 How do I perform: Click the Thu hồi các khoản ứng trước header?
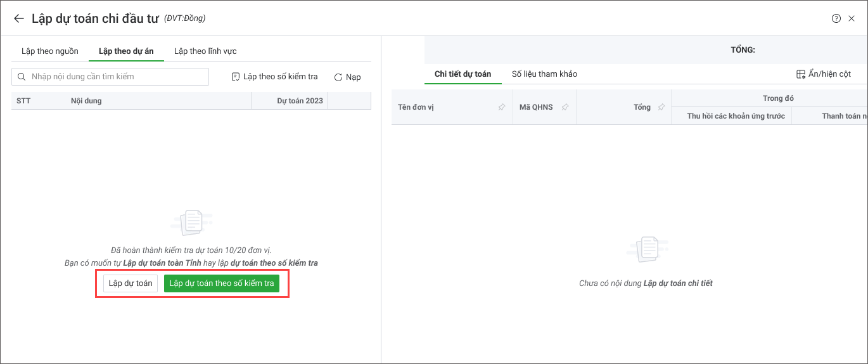pos(736,116)
